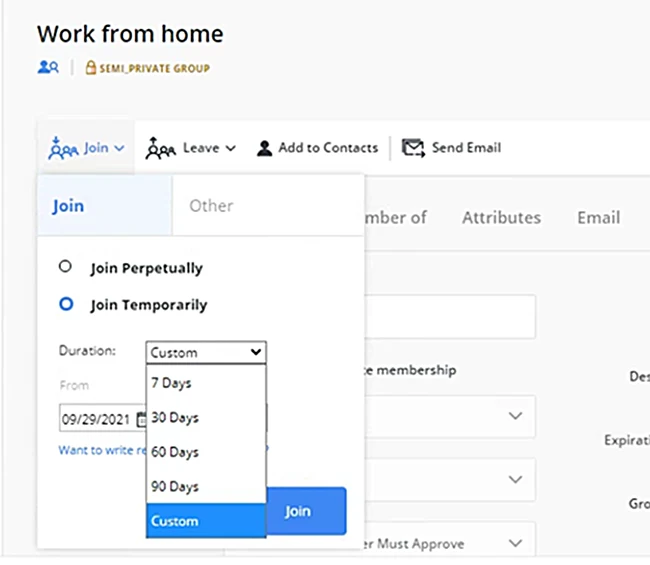
Task: Click the group members icon under the title
Action: 48,67
